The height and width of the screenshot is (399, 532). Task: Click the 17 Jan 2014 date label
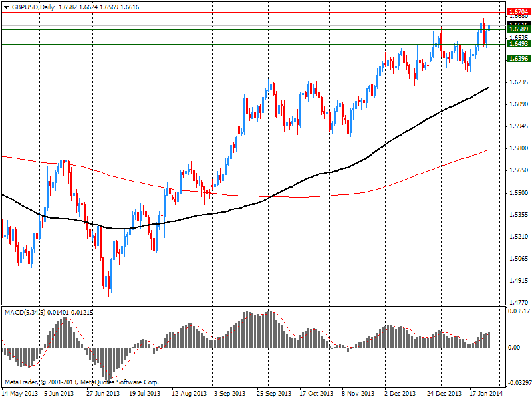[487, 393]
